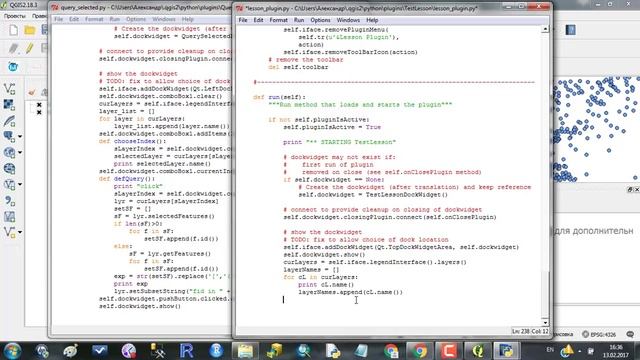640x360 pixels.
Task: Click the Add WFS Layer icon
Action: click(x=9, y=184)
